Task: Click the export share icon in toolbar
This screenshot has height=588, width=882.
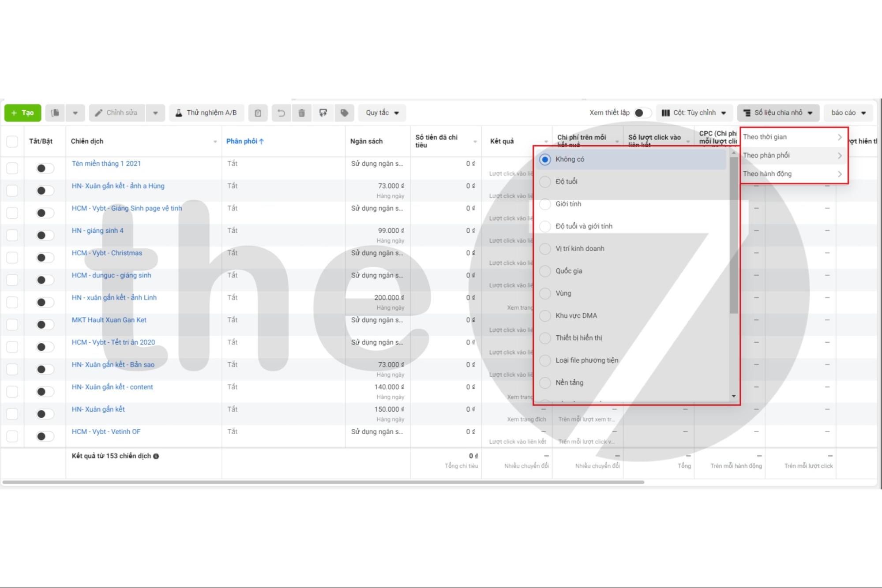Action: (x=323, y=113)
